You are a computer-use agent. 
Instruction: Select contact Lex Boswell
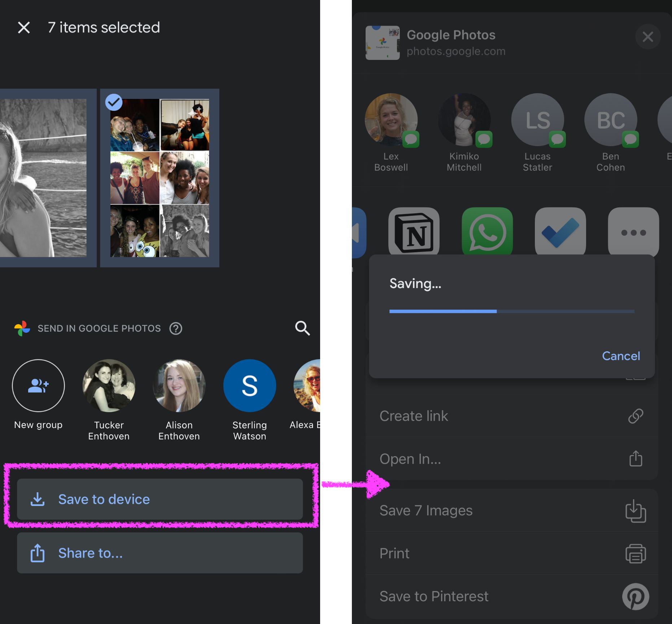(391, 120)
